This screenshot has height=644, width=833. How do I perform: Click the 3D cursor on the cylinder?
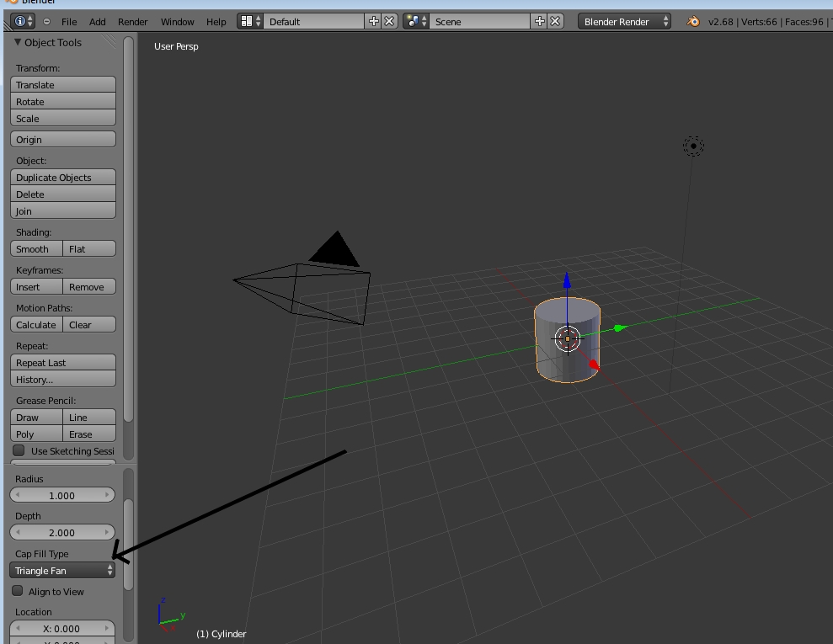(x=568, y=338)
